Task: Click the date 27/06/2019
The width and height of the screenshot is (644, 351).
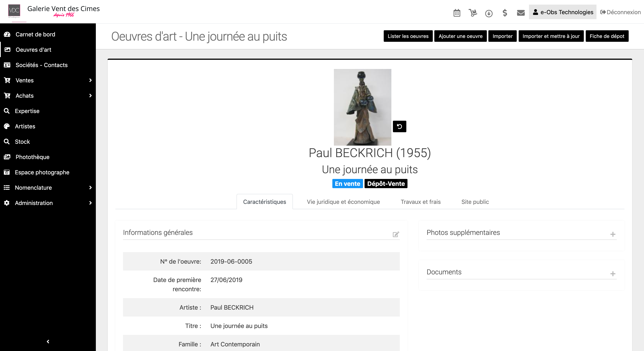Action: [226, 280]
